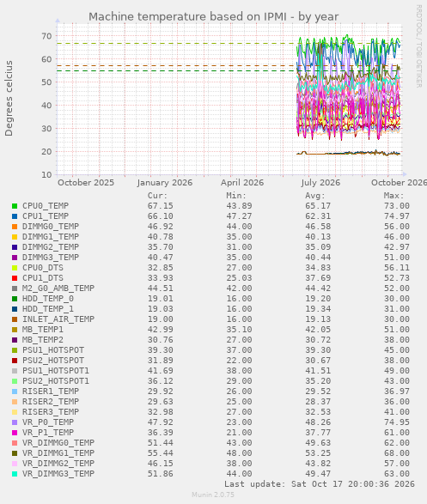The image size is (427, 504).
Task: Click the 'July 2026' x-axis label
Action: pos(320,183)
